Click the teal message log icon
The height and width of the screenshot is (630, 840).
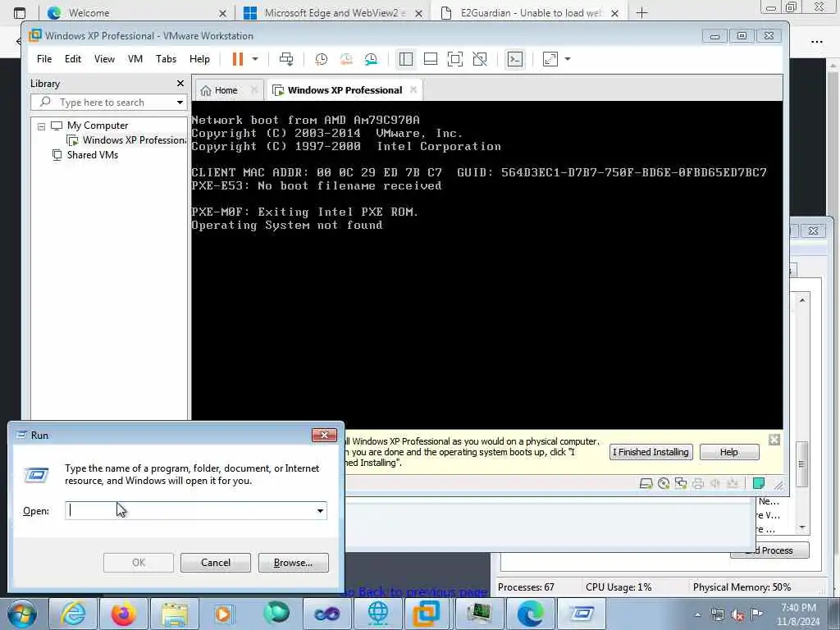click(x=758, y=484)
